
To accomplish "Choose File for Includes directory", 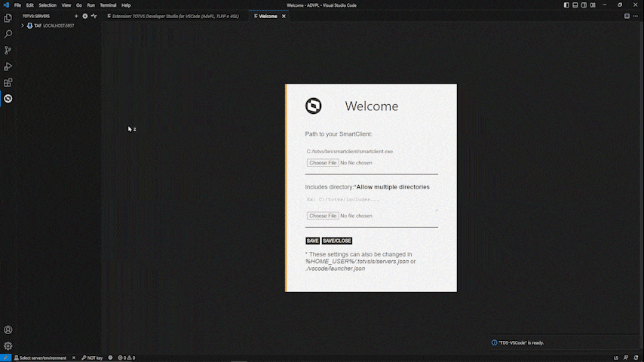I will click(323, 216).
